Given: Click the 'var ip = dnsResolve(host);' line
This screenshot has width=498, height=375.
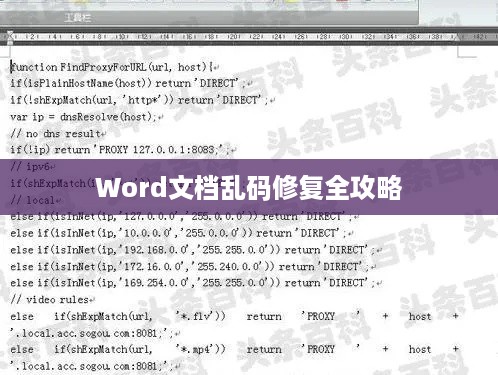Looking at the screenshot, I should [87, 117].
